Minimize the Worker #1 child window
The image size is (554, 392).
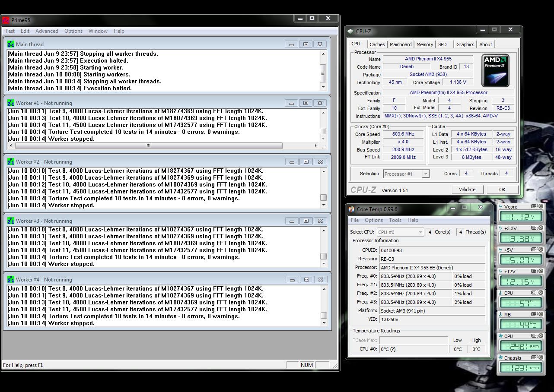click(292, 103)
